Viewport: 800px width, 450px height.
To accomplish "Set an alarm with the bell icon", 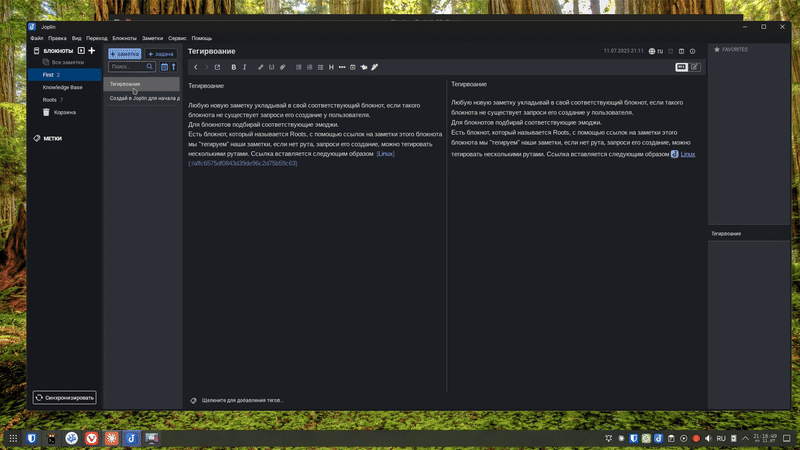I will pos(671,51).
